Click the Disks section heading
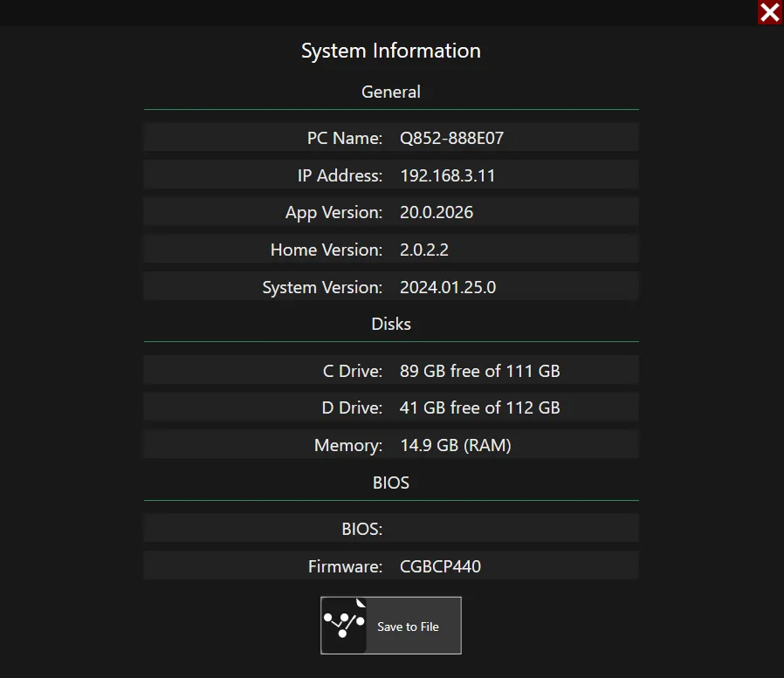The width and height of the screenshot is (784, 678). (391, 324)
